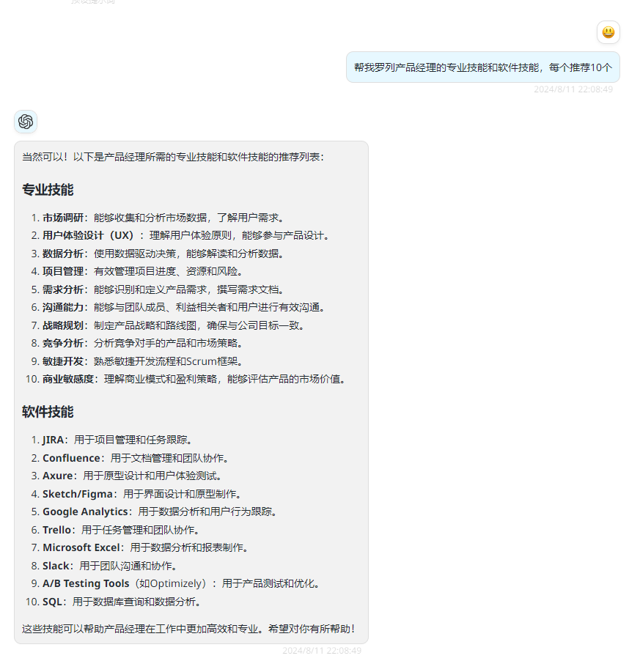Click the ChatGPT logo assistant avatar
629x672 pixels.
26,122
